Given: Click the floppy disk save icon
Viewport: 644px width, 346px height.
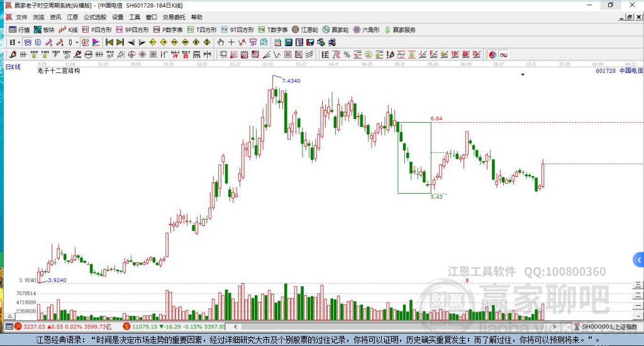Looking at the screenshot, I should click(310, 42).
